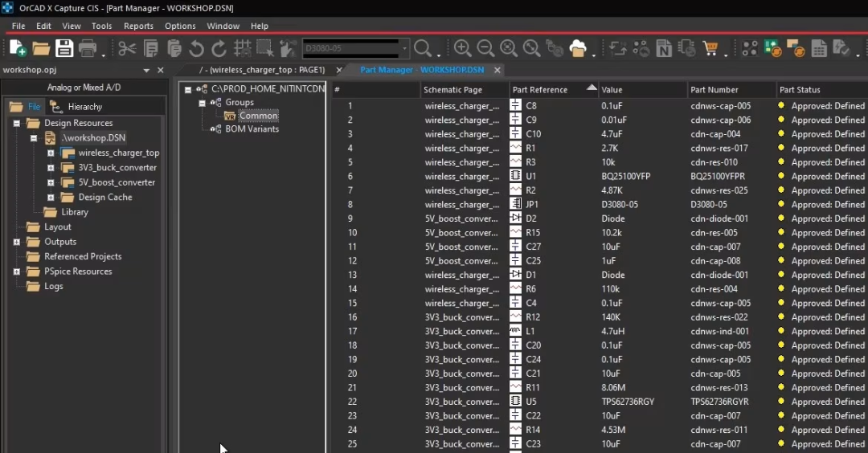Screen dimensions: 868x453
Task: Open the shopping cart icon
Action: (x=710, y=49)
